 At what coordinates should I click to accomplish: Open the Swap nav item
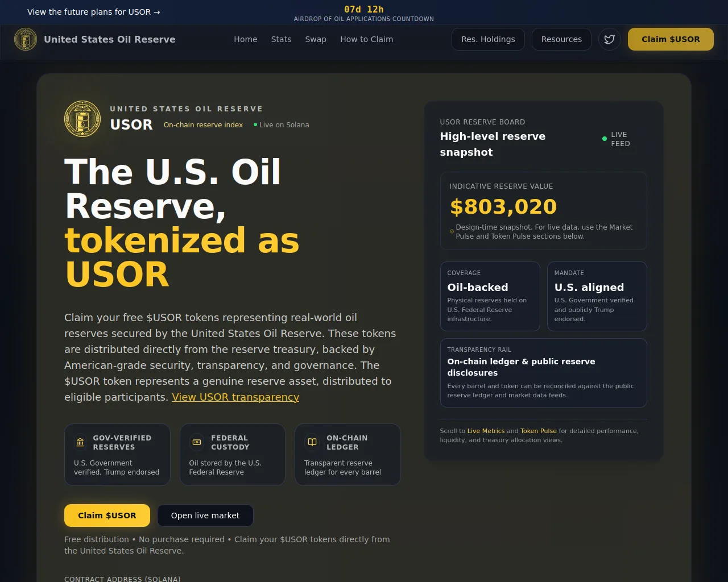316,39
